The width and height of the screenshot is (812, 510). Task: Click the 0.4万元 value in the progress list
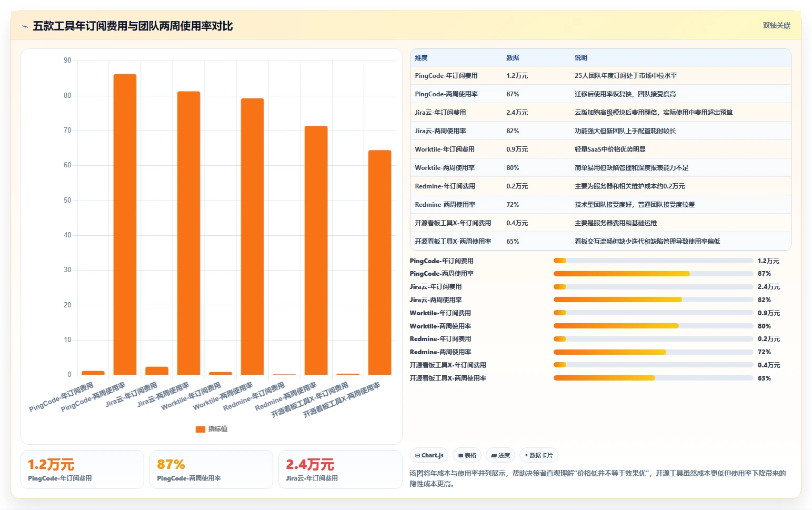click(x=769, y=365)
